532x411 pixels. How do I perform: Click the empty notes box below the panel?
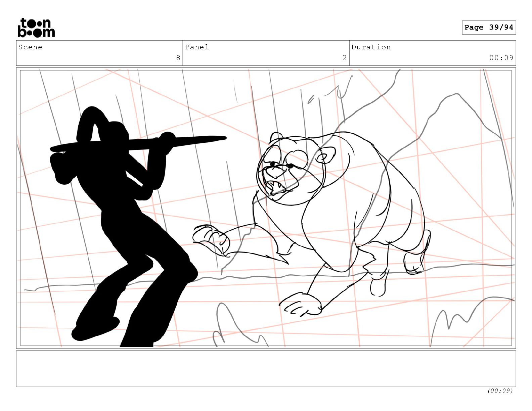[x=266, y=369]
